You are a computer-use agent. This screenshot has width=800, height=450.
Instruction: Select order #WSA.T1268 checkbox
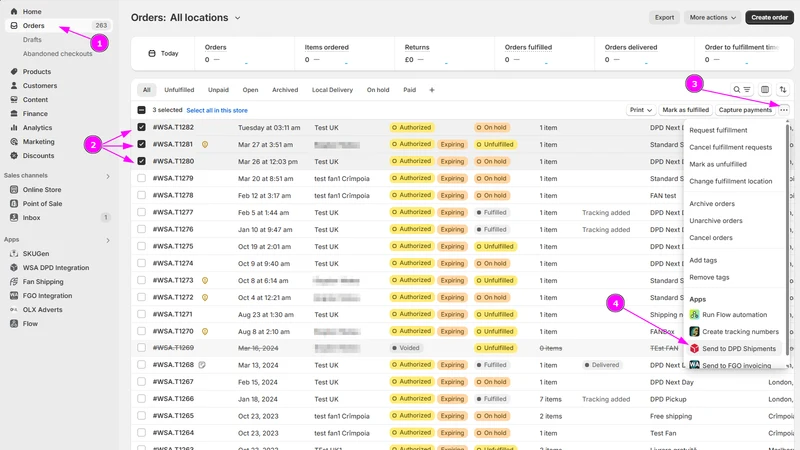(x=141, y=365)
